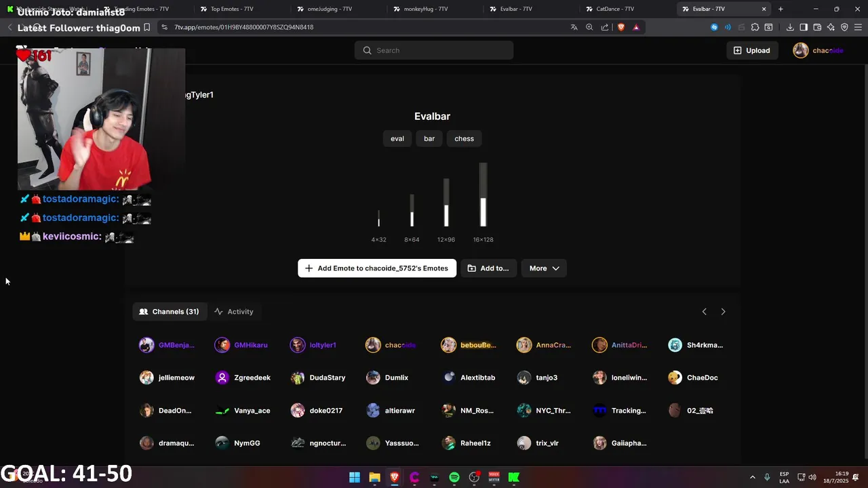Open GMHikaru channel
This screenshot has width=868, height=488.
coord(241,345)
